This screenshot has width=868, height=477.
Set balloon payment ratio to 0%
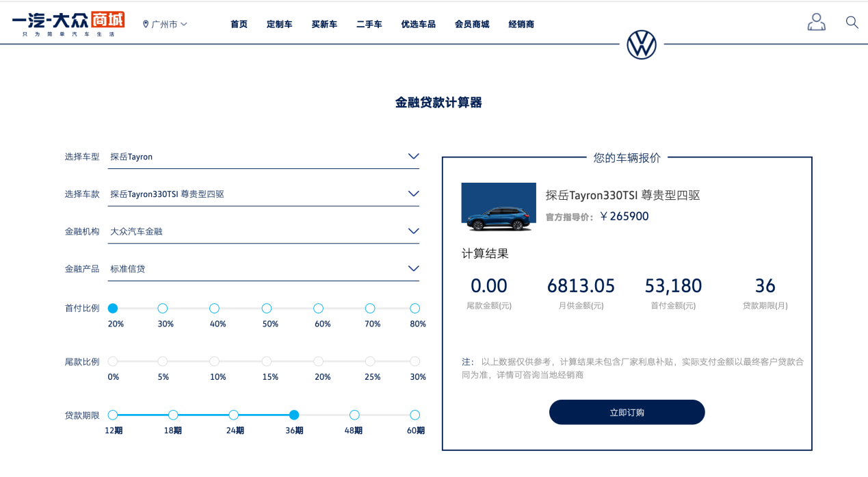(x=113, y=361)
